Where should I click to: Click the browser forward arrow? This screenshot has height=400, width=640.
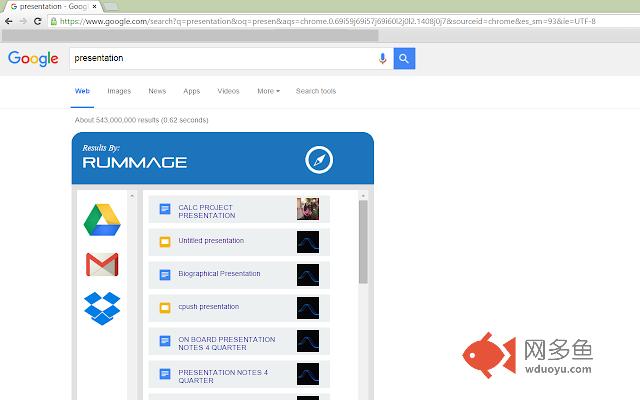click(x=23, y=21)
